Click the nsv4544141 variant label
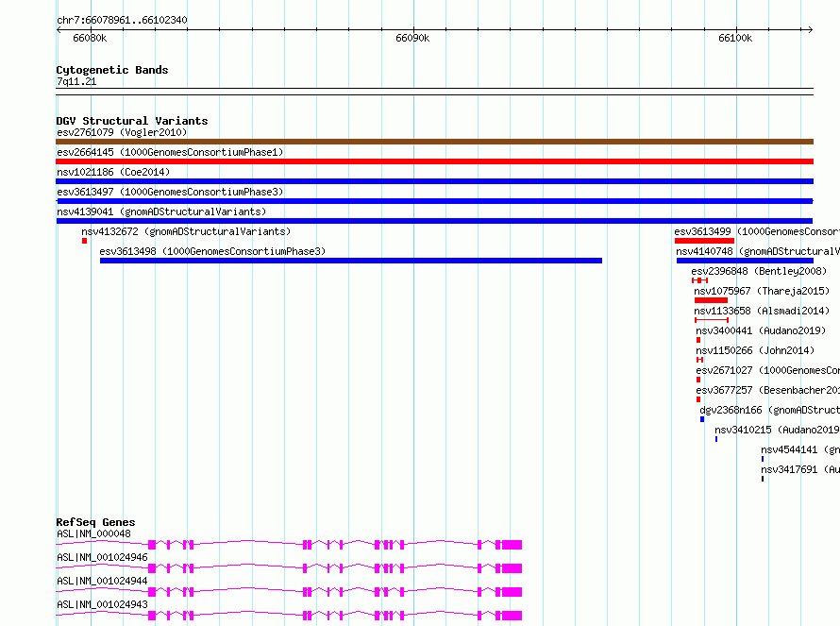Viewport: 840px width, 626px height. 800,449
